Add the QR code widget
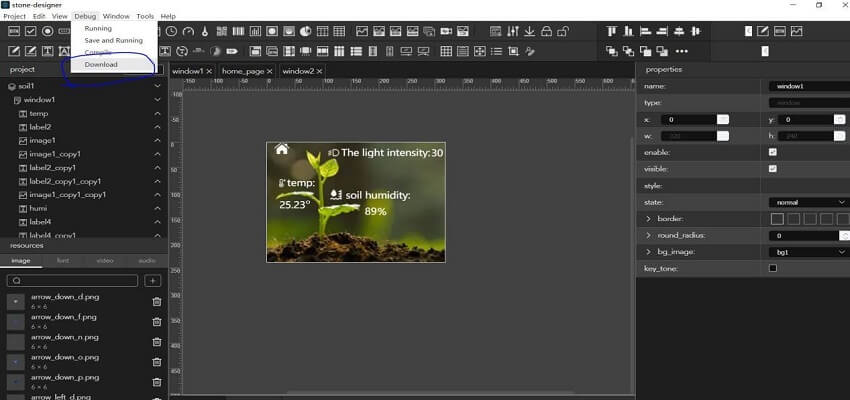This screenshot has width=850, height=400. (222, 31)
